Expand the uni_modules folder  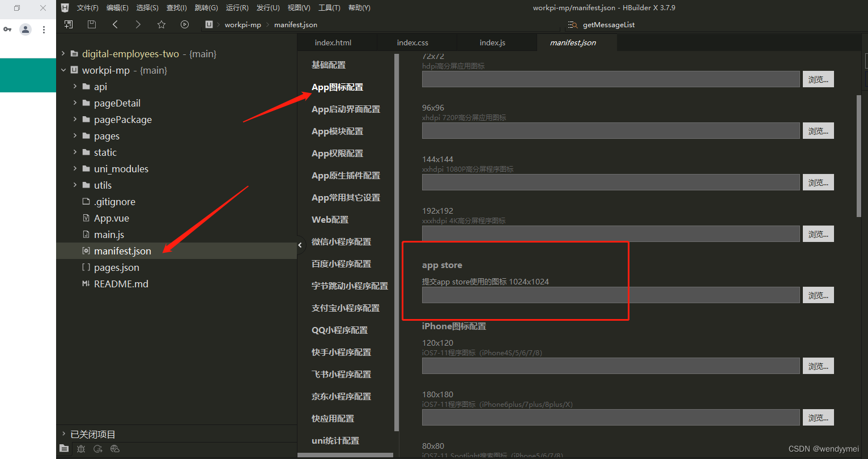pyautogui.click(x=75, y=169)
